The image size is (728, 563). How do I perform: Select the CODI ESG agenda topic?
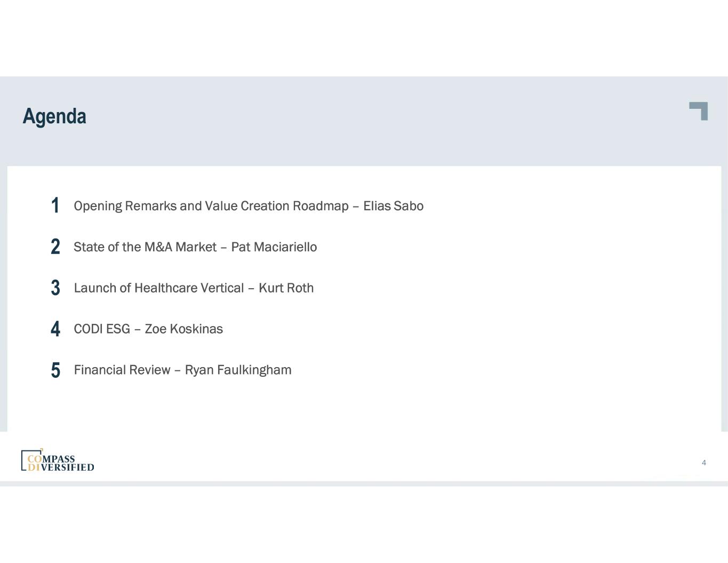[102, 329]
